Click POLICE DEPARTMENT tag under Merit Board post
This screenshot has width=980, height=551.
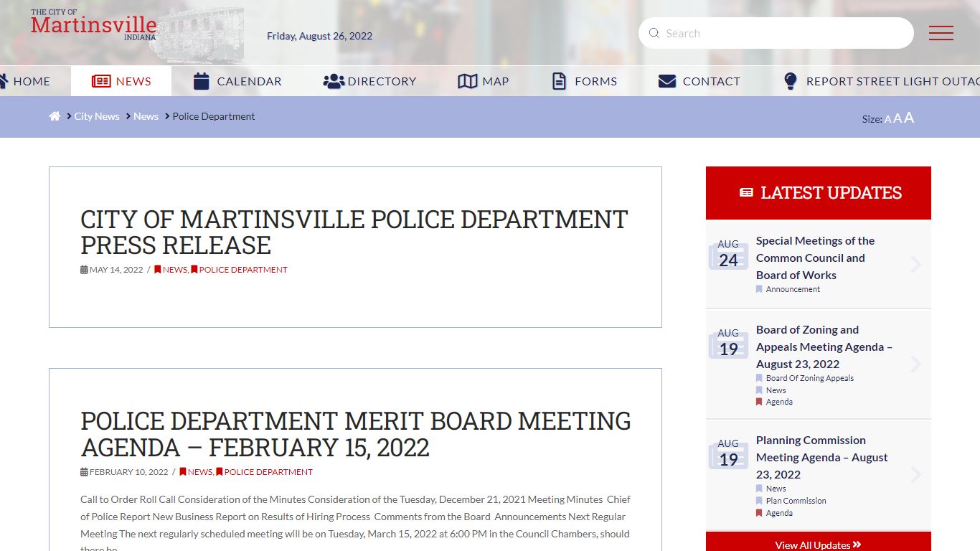265,472
